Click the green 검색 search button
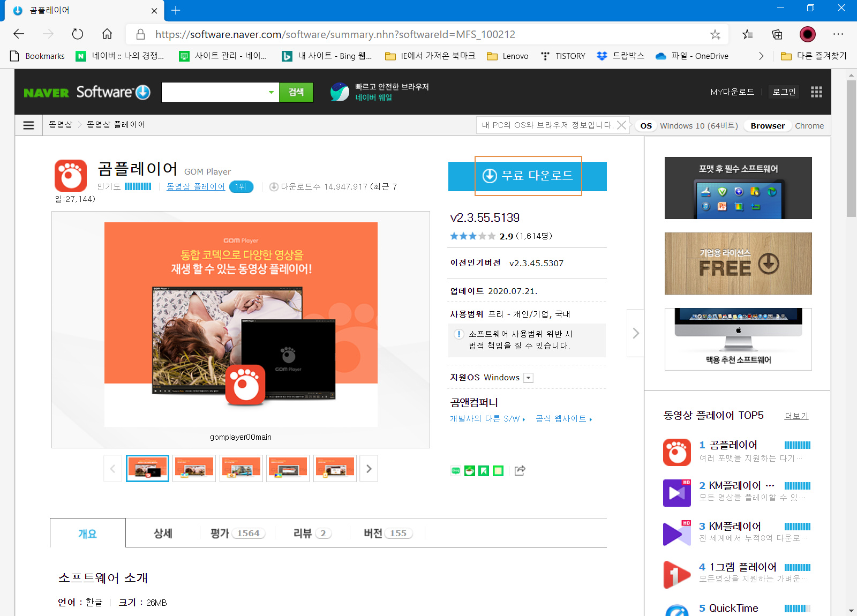The height and width of the screenshot is (616, 857). [x=296, y=92]
